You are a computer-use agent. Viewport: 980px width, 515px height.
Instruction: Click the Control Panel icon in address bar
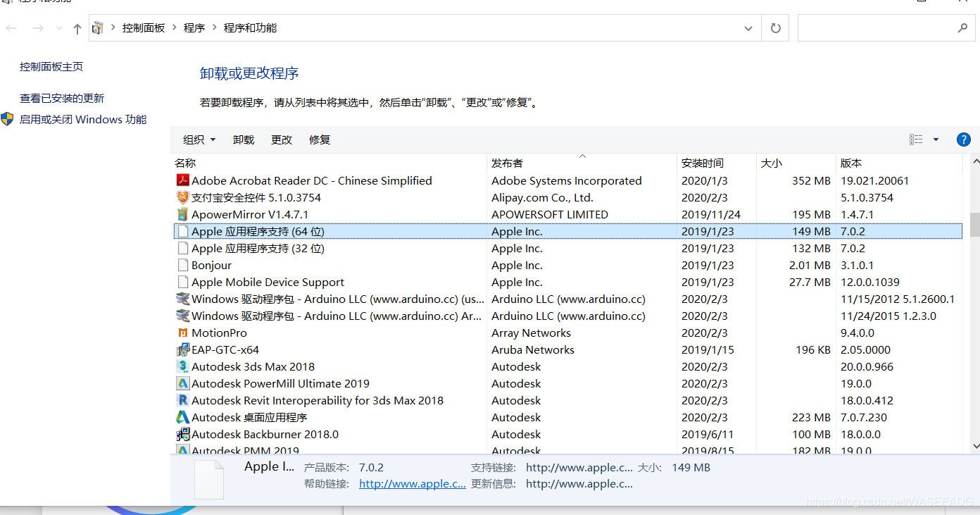click(98, 28)
